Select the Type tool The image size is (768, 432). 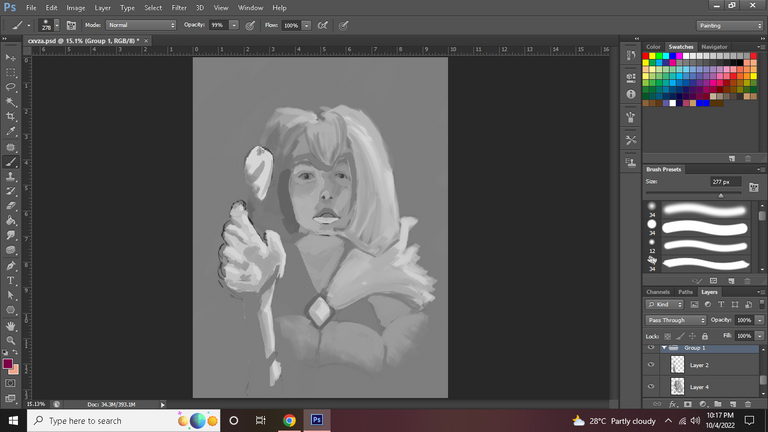(10, 281)
